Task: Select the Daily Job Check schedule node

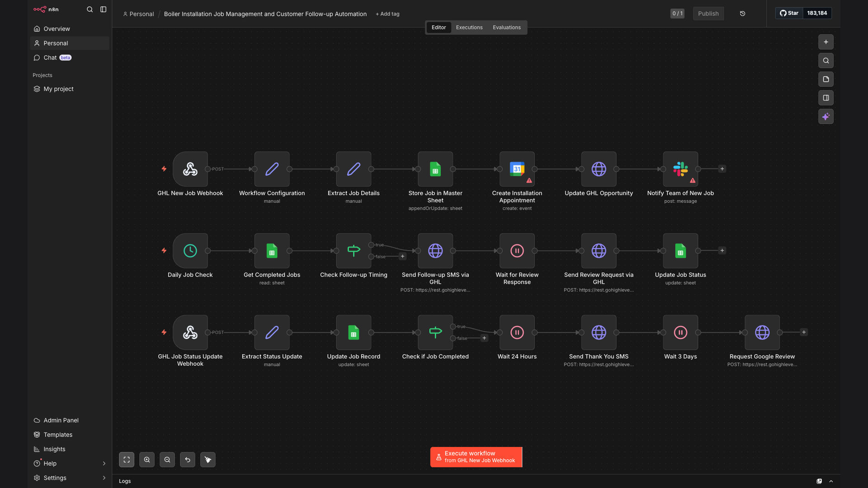Action: [190, 251]
